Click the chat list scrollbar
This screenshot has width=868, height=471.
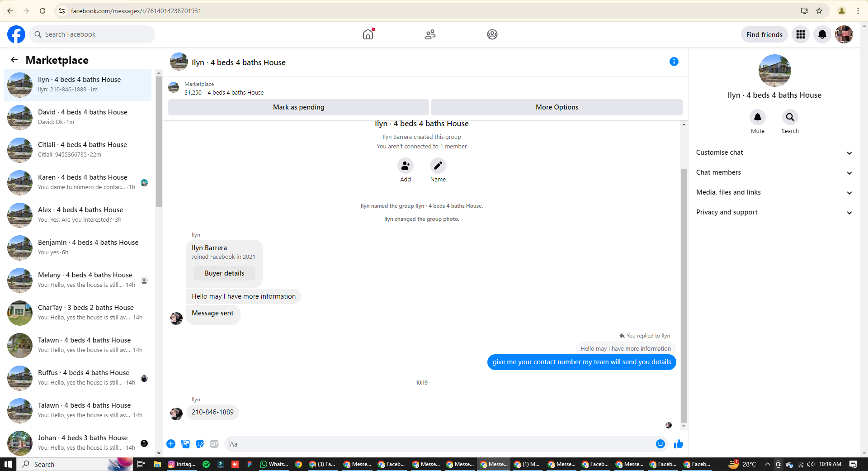click(159, 141)
